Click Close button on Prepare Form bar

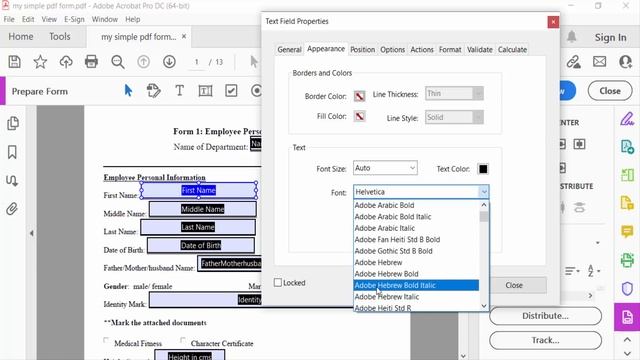(x=610, y=91)
